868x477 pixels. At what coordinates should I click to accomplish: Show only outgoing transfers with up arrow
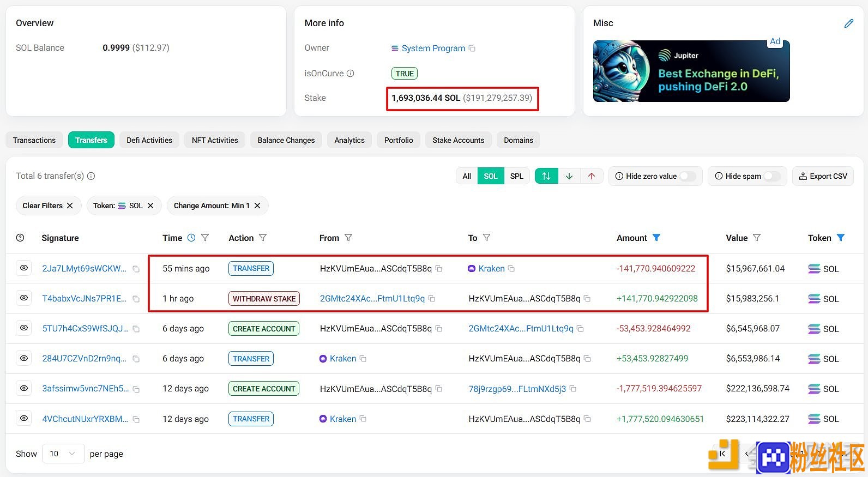[x=592, y=176]
